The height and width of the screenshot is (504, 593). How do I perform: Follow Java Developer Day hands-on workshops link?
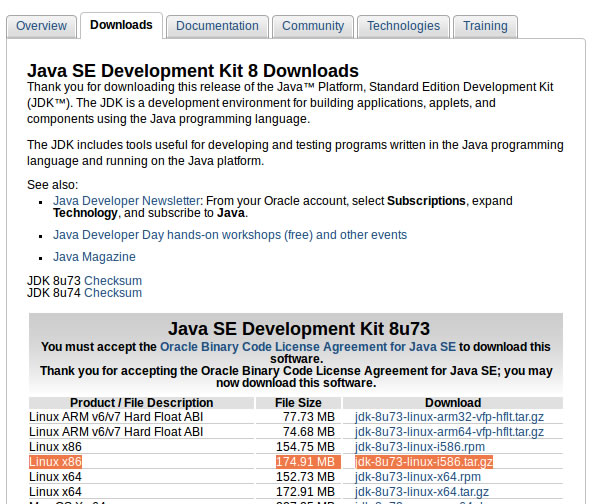[230, 235]
